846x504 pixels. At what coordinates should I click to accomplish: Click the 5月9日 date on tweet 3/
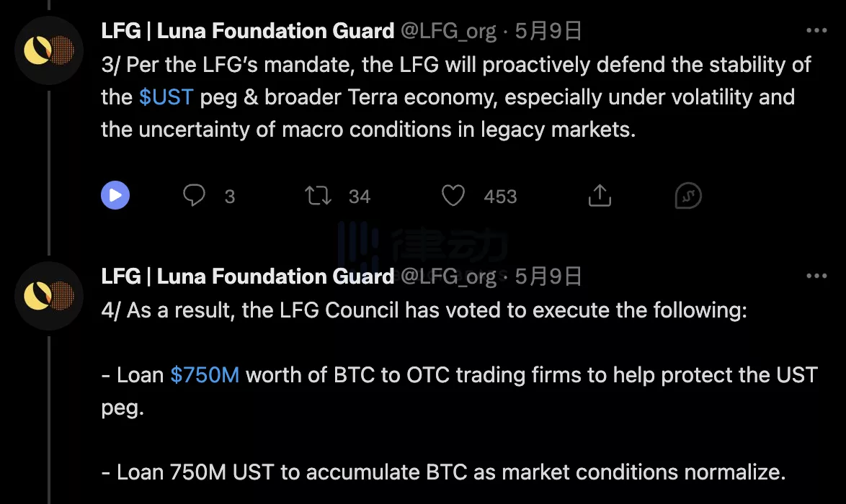(548, 31)
